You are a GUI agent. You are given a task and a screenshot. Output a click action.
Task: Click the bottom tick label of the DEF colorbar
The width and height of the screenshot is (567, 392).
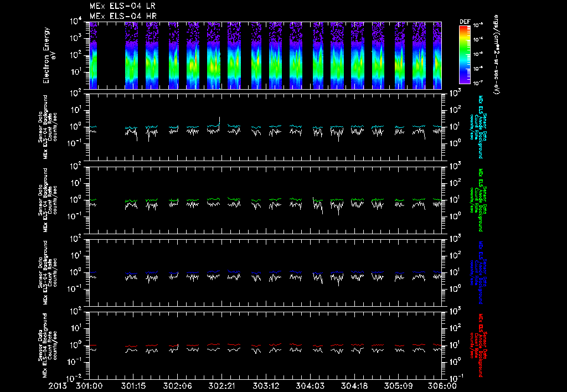(478, 83)
